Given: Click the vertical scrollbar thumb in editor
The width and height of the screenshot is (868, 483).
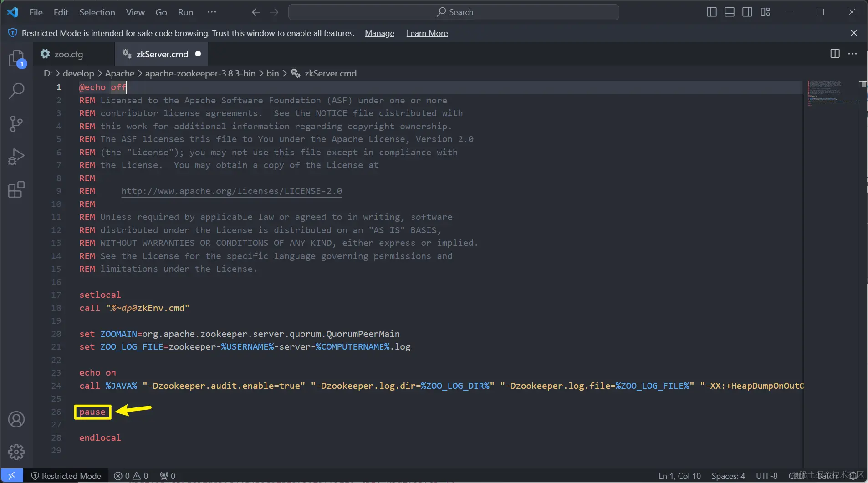Looking at the screenshot, I should 863,84.
